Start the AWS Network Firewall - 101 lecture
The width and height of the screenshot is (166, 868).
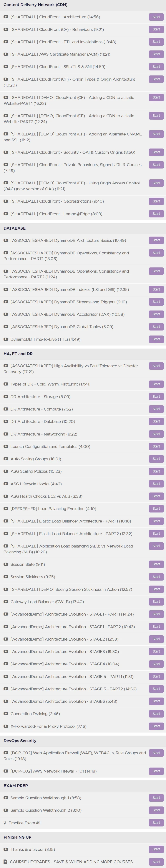(x=156, y=771)
